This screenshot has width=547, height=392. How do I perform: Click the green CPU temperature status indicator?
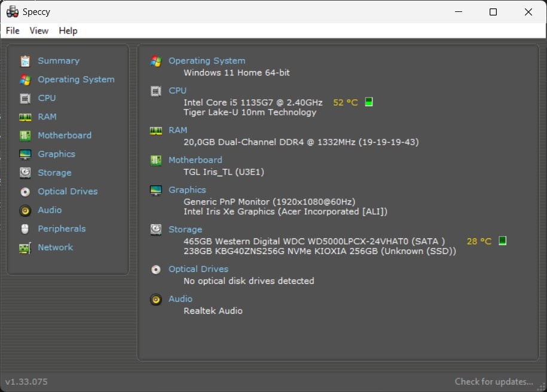pyautogui.click(x=368, y=102)
